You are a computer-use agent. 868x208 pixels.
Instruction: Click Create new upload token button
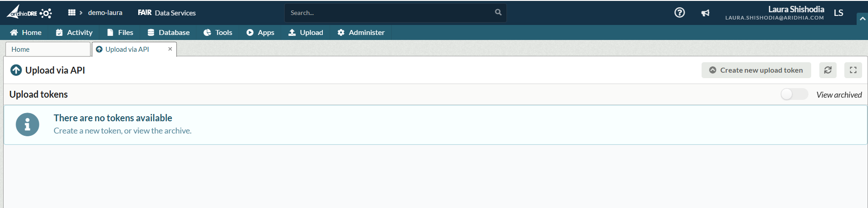coord(756,70)
